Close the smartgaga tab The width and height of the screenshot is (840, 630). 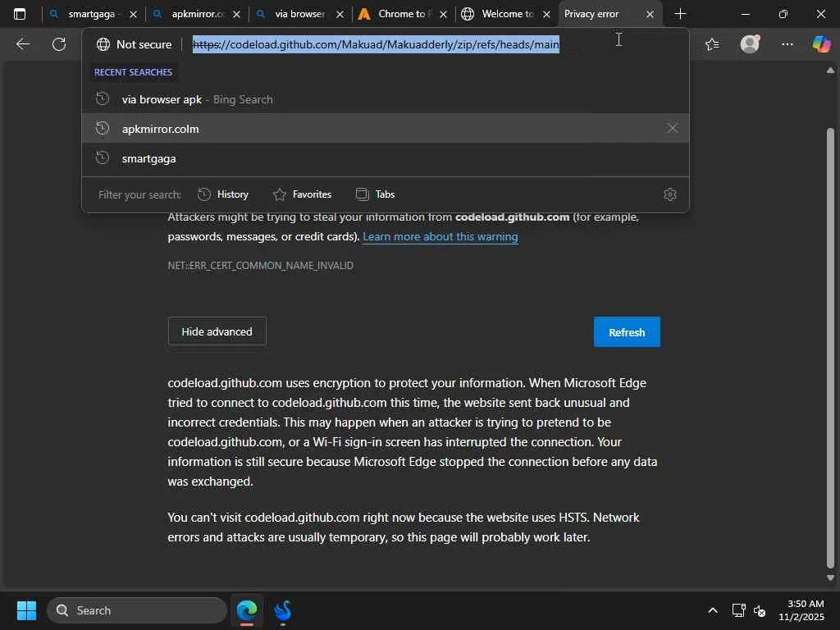(134, 15)
